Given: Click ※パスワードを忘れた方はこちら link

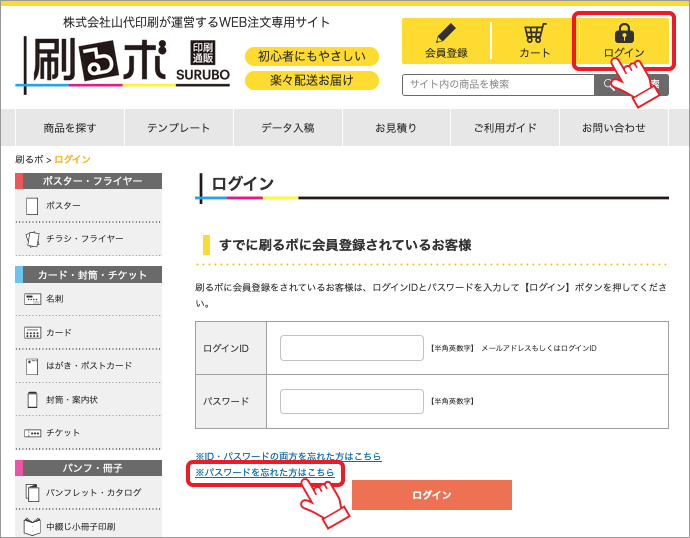Looking at the screenshot, I should click(264, 472).
